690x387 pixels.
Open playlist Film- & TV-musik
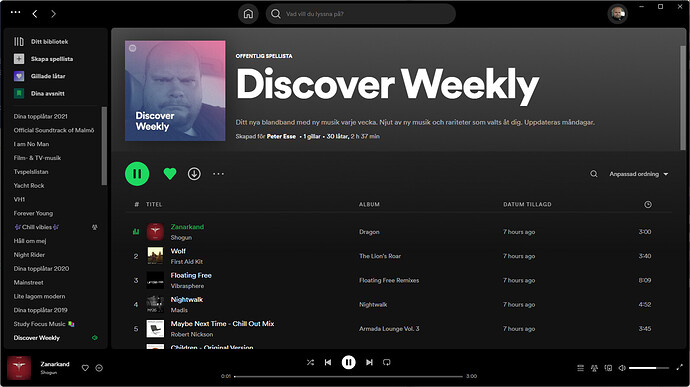(x=37, y=158)
